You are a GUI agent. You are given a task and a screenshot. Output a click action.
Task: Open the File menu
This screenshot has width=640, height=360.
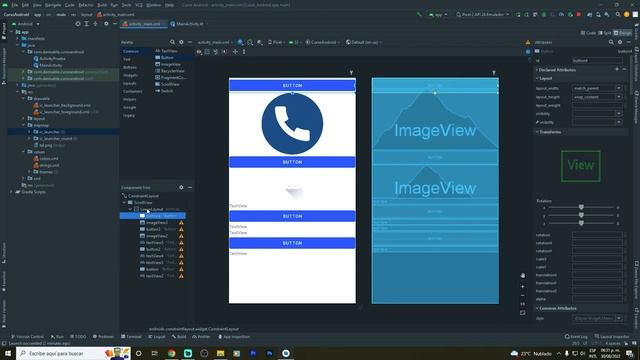pyautogui.click(x=15, y=5)
